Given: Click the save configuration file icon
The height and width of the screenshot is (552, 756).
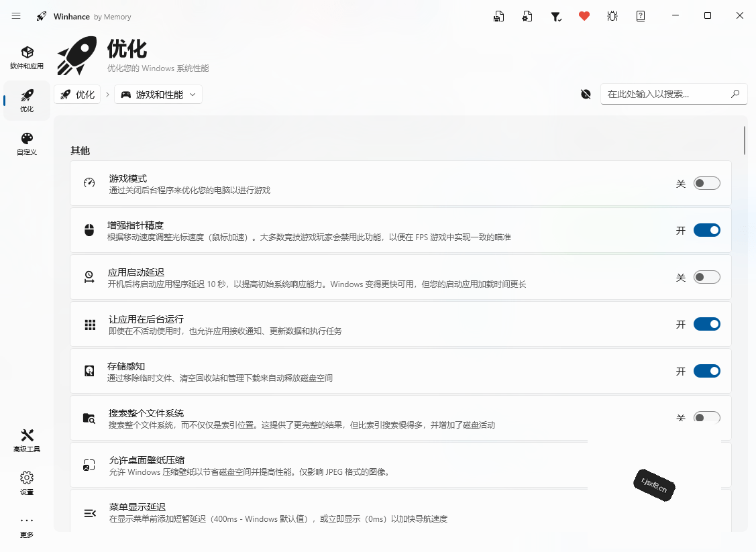Looking at the screenshot, I should point(498,16).
